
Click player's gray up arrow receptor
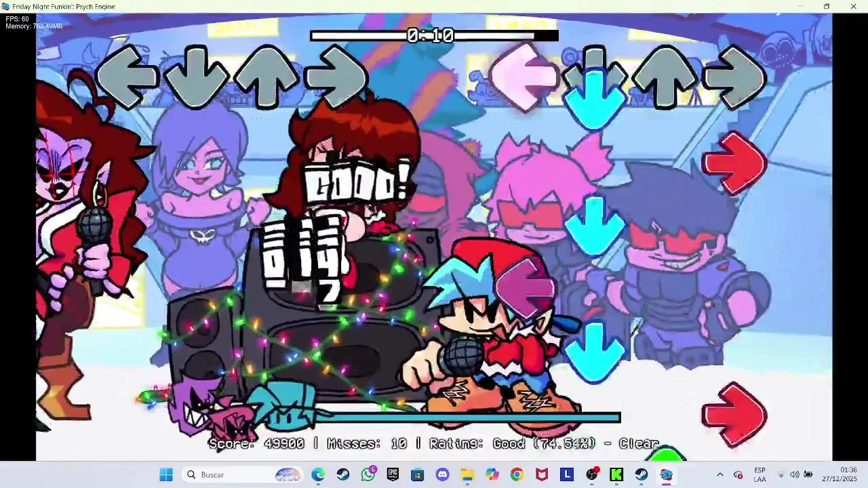(x=665, y=76)
